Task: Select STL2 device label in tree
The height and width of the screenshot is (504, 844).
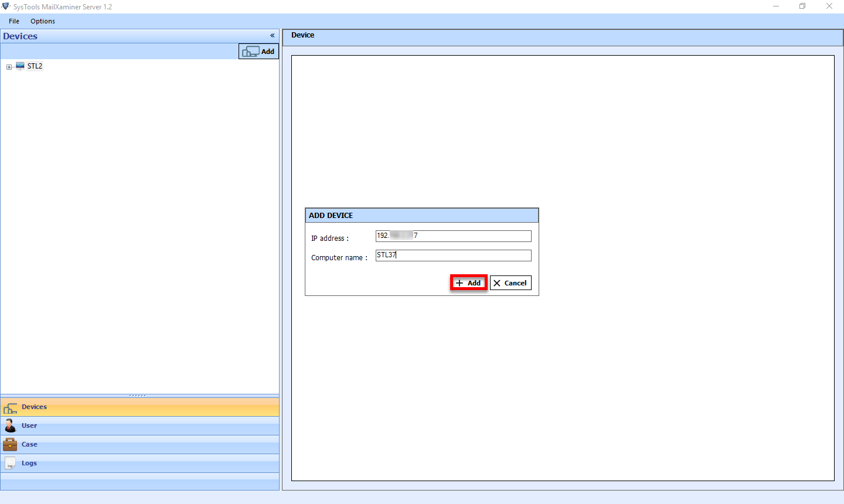Action: click(35, 66)
